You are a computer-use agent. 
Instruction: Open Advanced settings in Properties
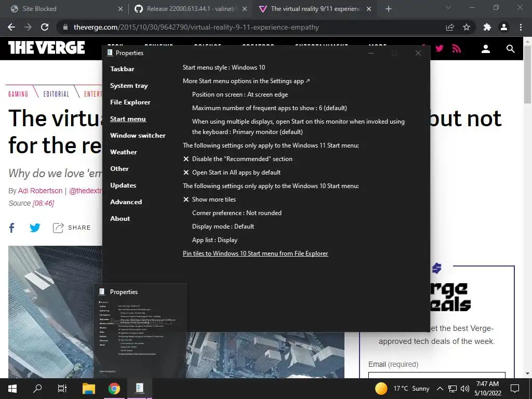coord(126,202)
